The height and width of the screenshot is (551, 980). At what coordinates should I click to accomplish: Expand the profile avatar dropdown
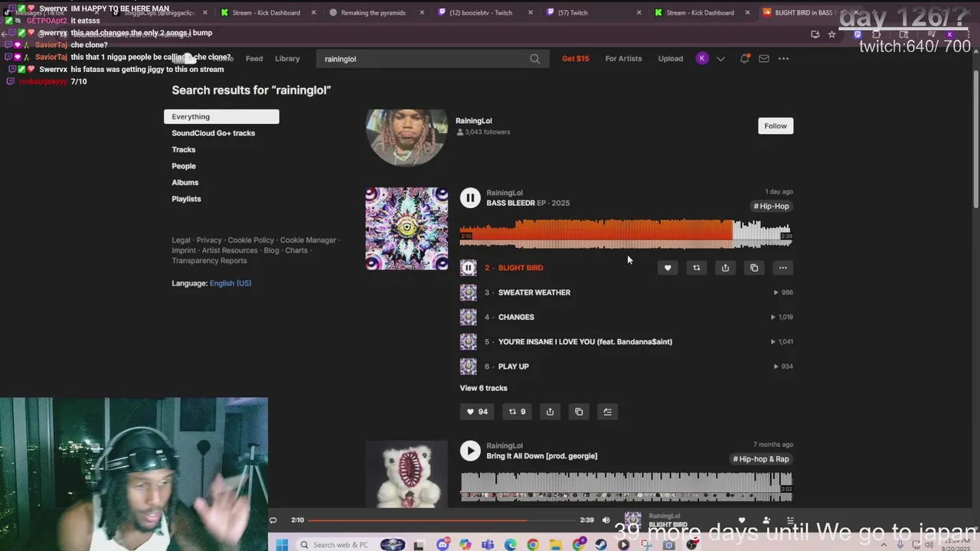pyautogui.click(x=720, y=59)
